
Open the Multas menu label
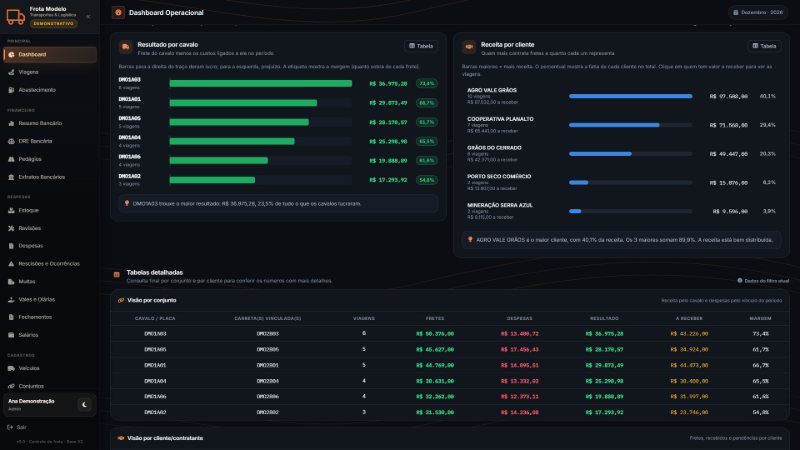click(27, 282)
